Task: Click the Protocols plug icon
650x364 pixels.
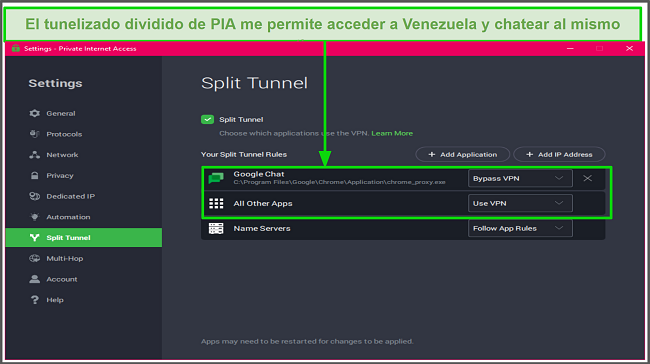Action: pos(34,134)
